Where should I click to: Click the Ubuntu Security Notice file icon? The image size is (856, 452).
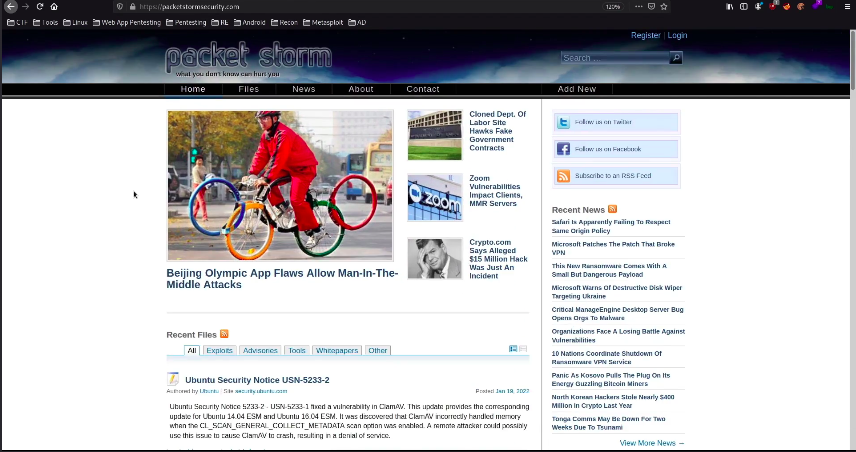(x=173, y=380)
